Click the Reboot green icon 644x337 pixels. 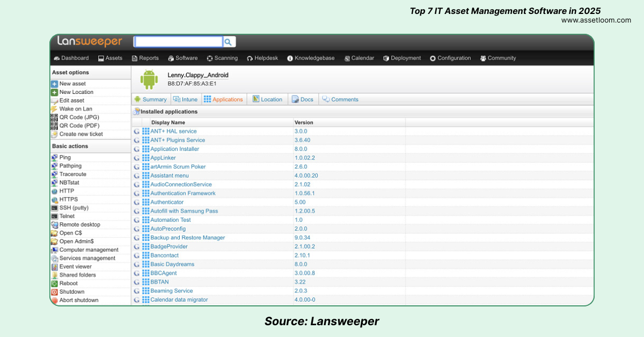tap(54, 283)
